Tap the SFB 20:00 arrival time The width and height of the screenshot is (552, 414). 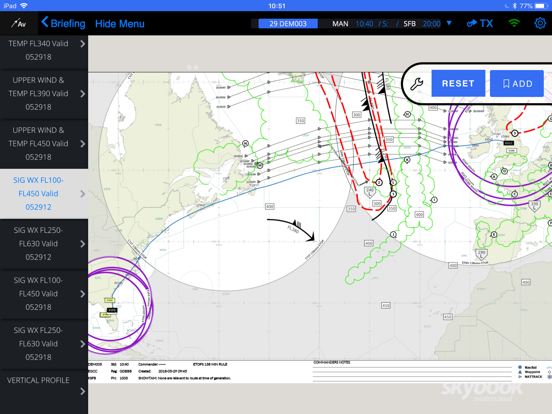pyautogui.click(x=422, y=24)
